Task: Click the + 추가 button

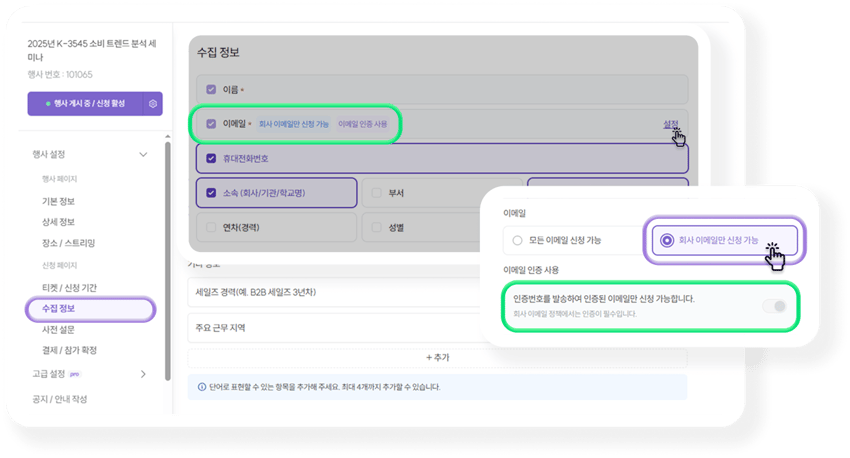Action: click(437, 358)
